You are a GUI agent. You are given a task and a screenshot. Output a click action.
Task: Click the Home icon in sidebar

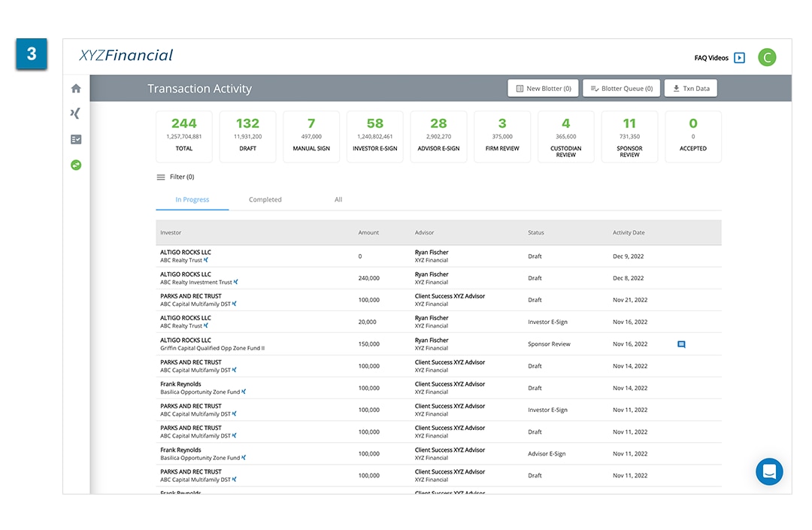[76, 89]
